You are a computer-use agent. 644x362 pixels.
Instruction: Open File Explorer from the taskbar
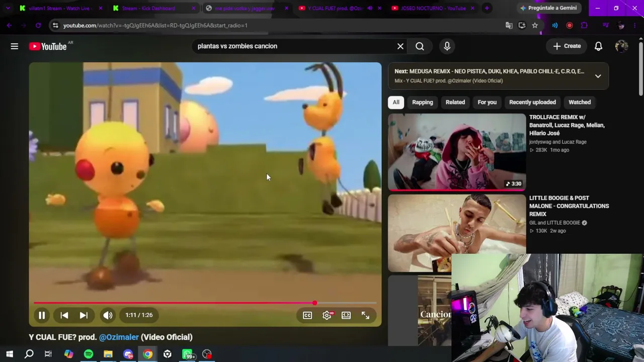(x=108, y=354)
